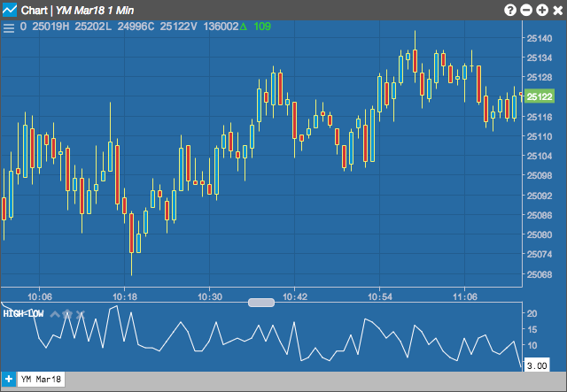Click the symbol title YM Mar18 1 Min
The width and height of the screenshot is (567, 392).
tap(95, 10)
